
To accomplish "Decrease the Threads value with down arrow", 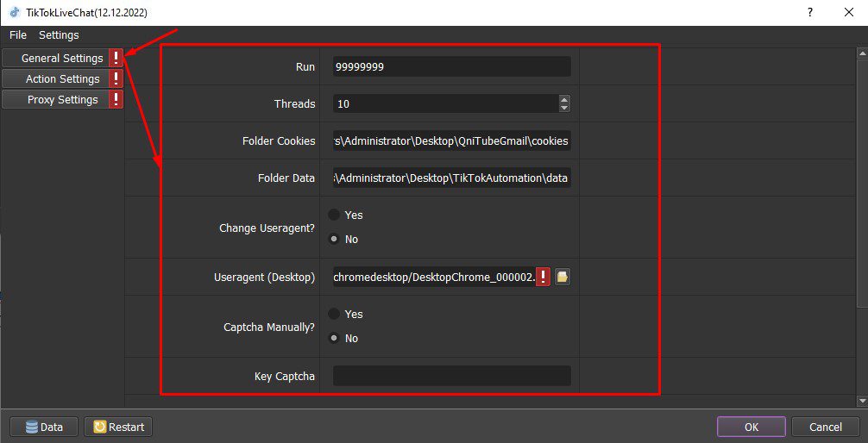I will click(x=564, y=107).
